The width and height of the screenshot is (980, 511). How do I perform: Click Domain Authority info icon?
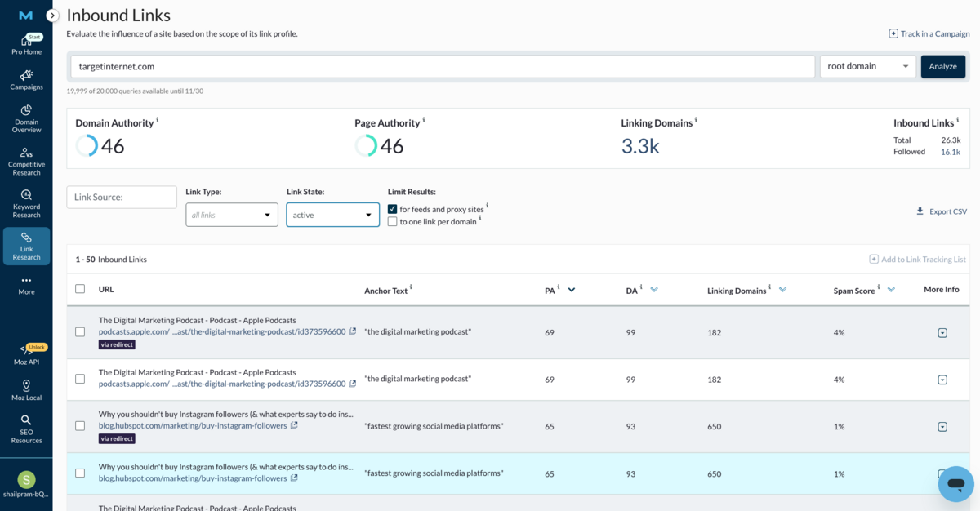158,120
